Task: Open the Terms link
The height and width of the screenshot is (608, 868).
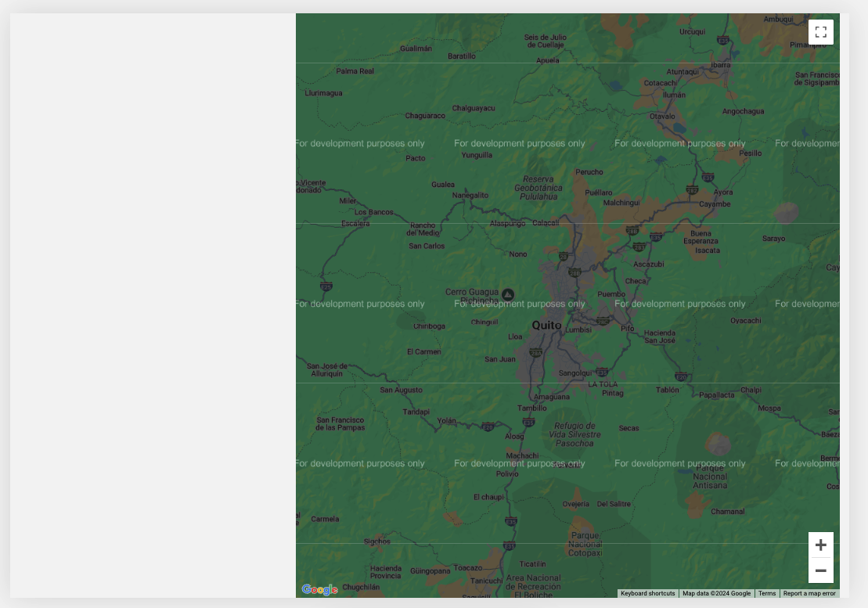Action: (x=766, y=593)
